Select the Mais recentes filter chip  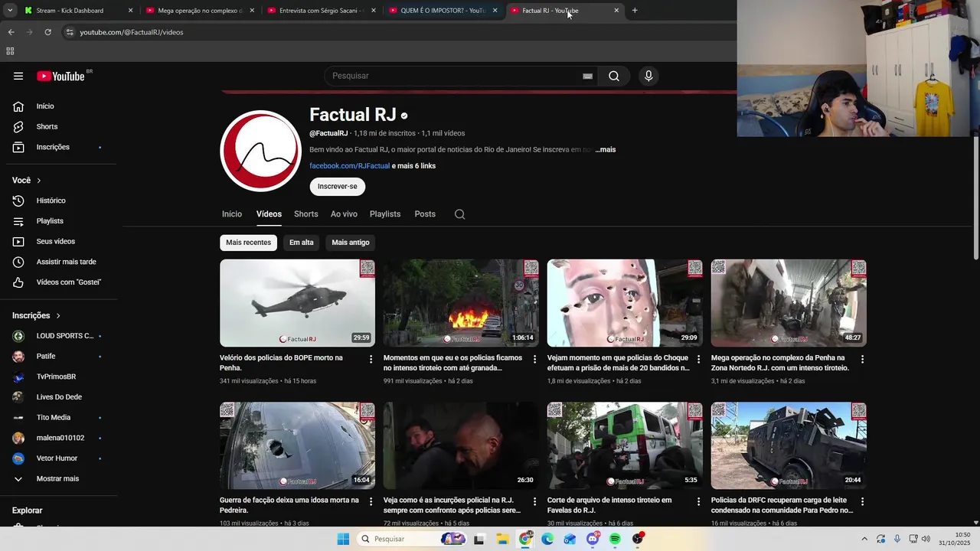click(248, 243)
